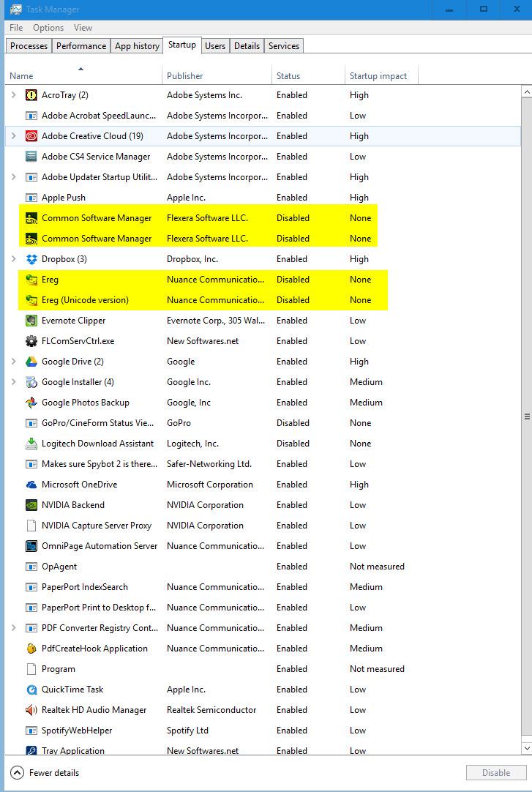
Task: Open the View menu
Action: (x=83, y=28)
